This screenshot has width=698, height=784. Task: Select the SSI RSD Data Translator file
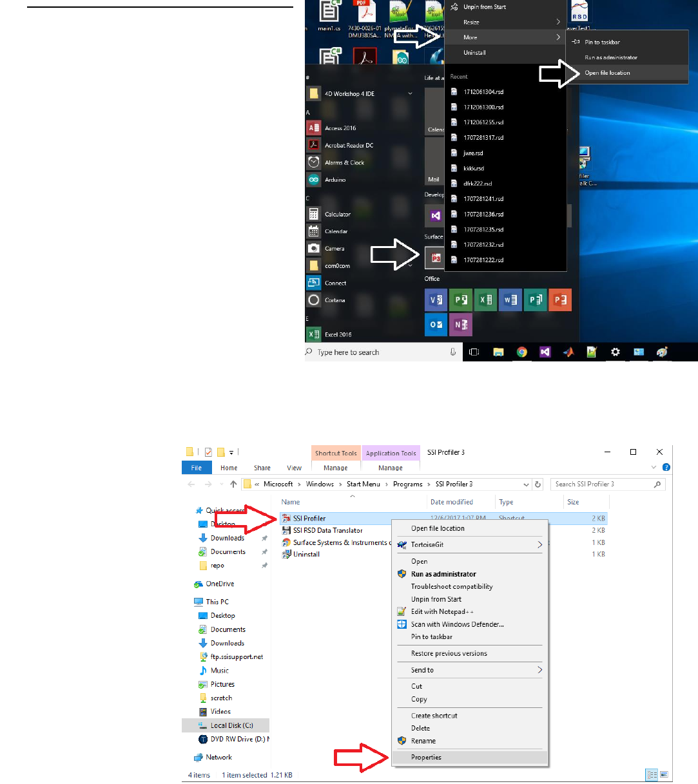click(327, 530)
